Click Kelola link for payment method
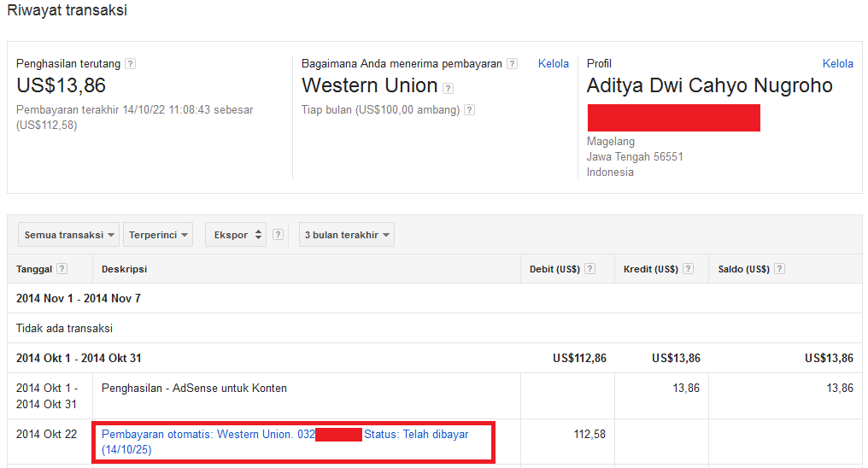 (553, 63)
